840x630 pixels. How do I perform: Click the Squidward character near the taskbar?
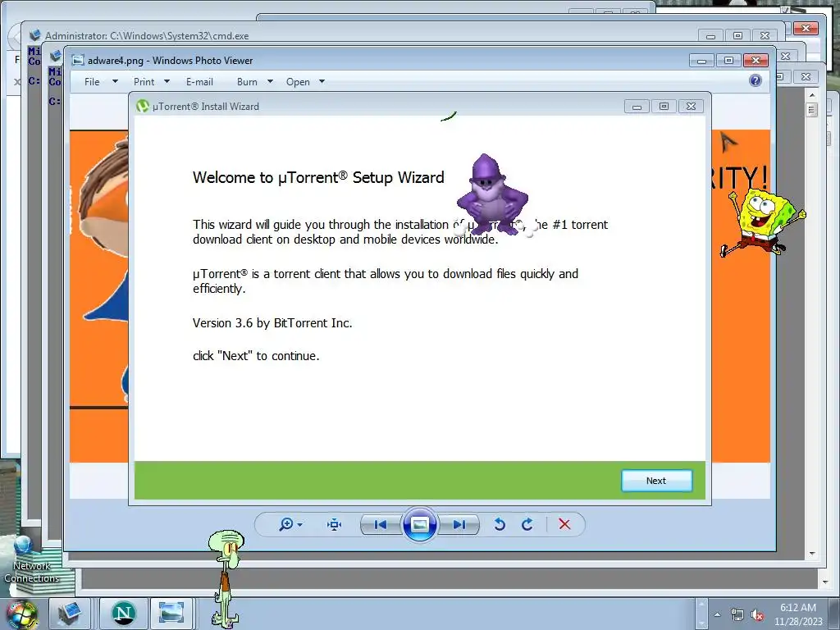click(x=226, y=578)
